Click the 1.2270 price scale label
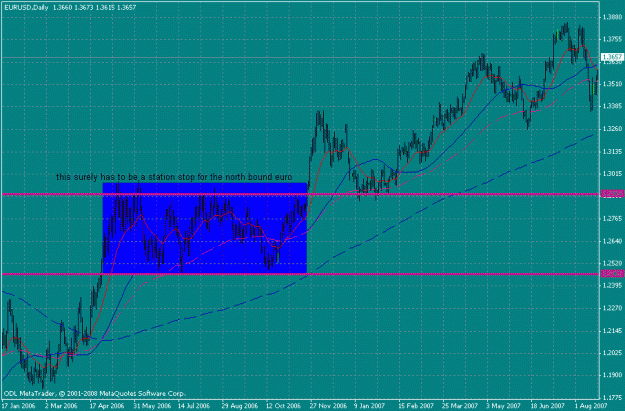 [612, 308]
